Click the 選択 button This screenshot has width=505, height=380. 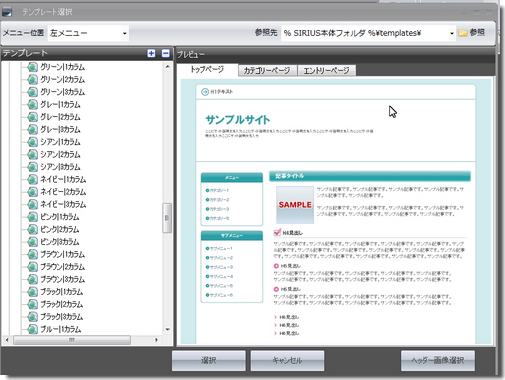click(x=209, y=360)
